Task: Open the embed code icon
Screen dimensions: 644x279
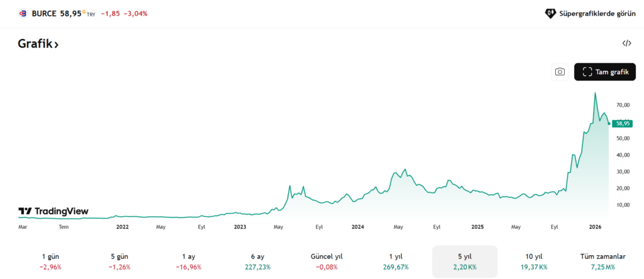Action: coord(626,43)
